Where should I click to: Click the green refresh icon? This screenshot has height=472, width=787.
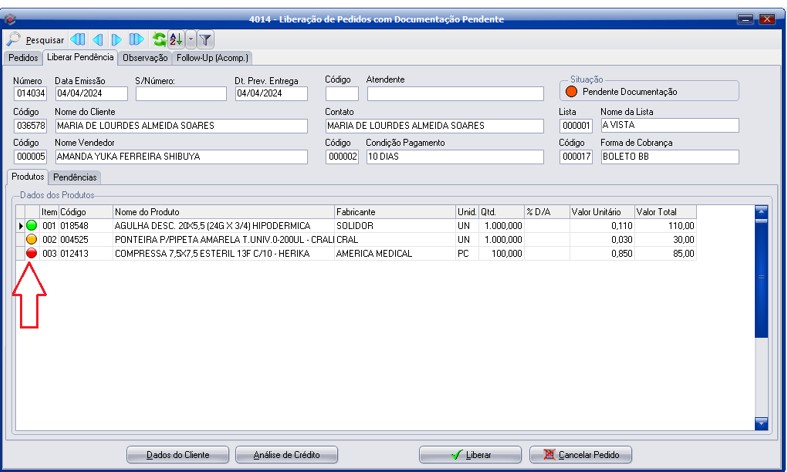[x=159, y=40]
